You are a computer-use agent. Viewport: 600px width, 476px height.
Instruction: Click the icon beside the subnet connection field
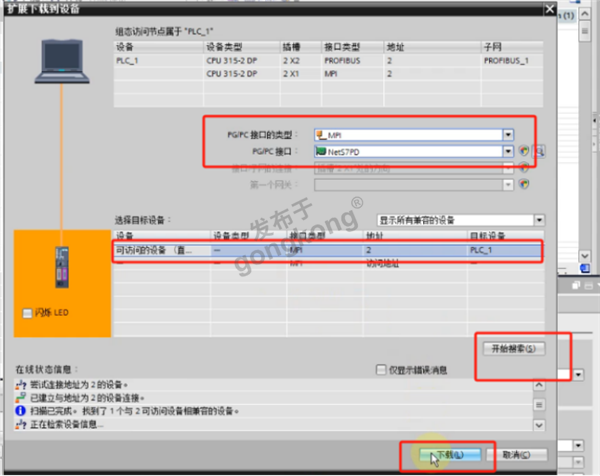(x=524, y=168)
